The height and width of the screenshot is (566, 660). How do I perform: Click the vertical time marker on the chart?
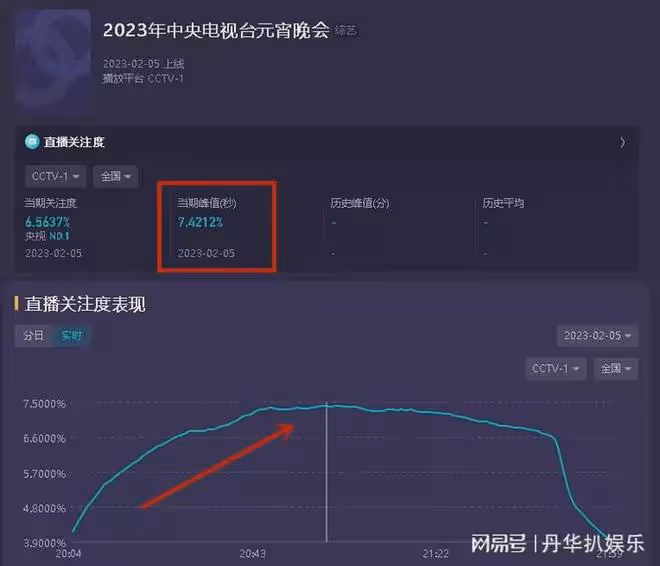(326, 472)
